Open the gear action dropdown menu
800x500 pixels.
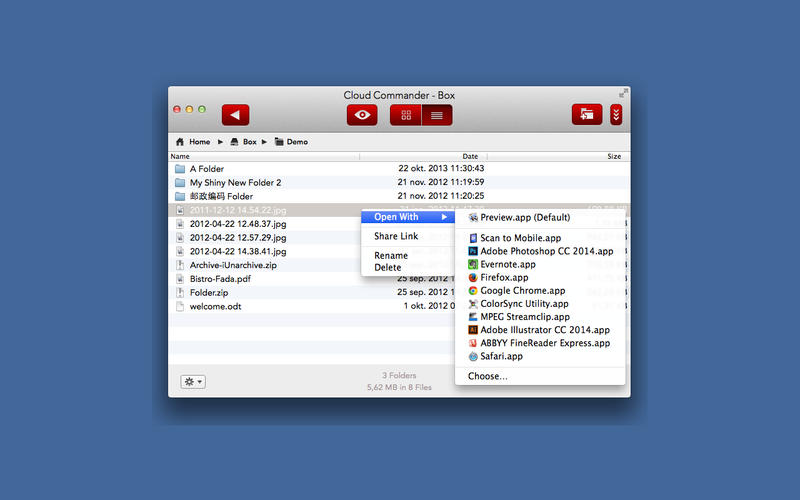point(192,382)
